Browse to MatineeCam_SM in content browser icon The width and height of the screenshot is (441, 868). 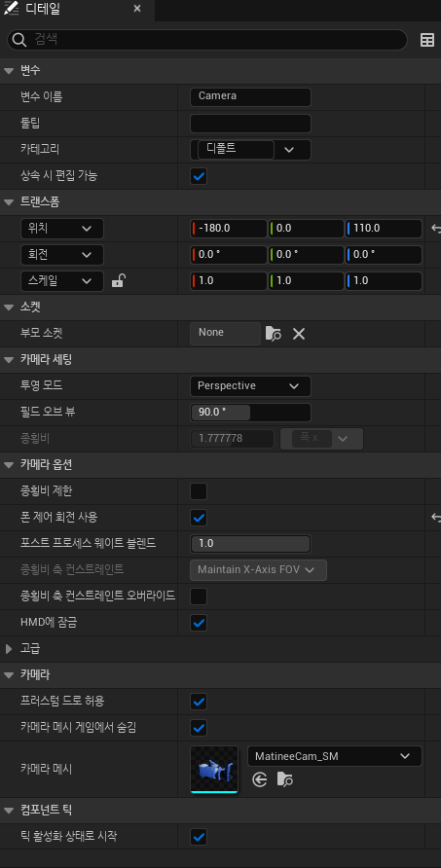[x=285, y=779]
